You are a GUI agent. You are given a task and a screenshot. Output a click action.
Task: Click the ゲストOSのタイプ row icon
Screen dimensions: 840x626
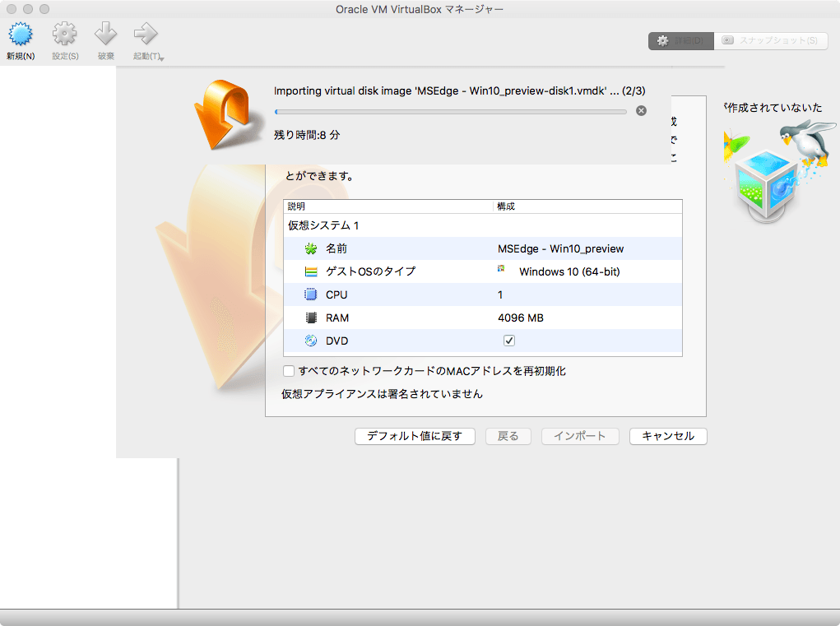tap(311, 271)
